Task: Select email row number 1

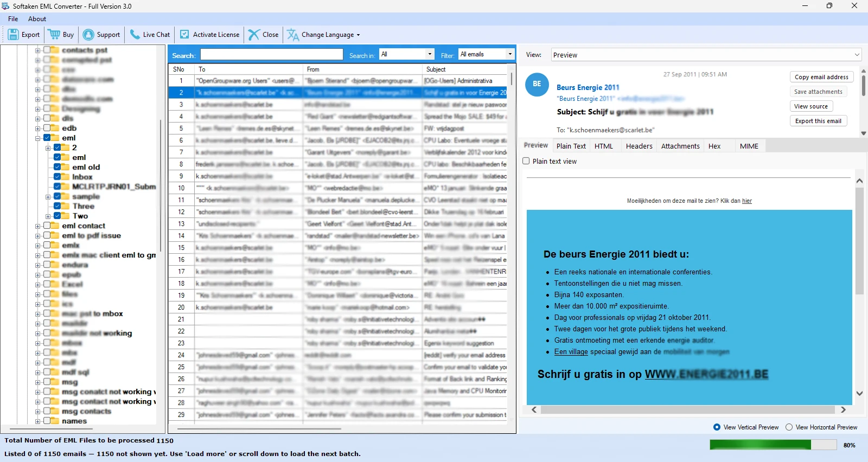Action: (x=337, y=81)
